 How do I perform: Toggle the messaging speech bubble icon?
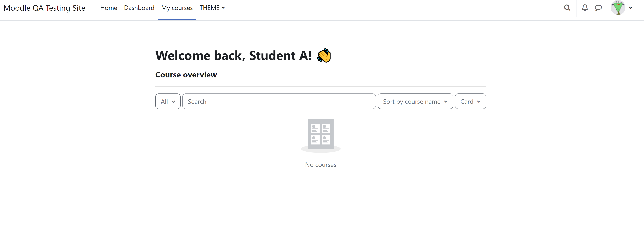[598, 8]
